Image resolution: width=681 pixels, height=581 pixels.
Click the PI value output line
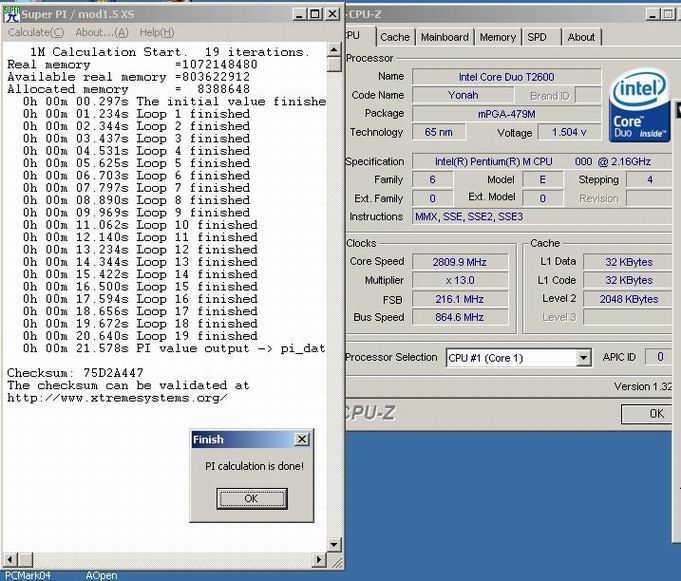(174, 348)
